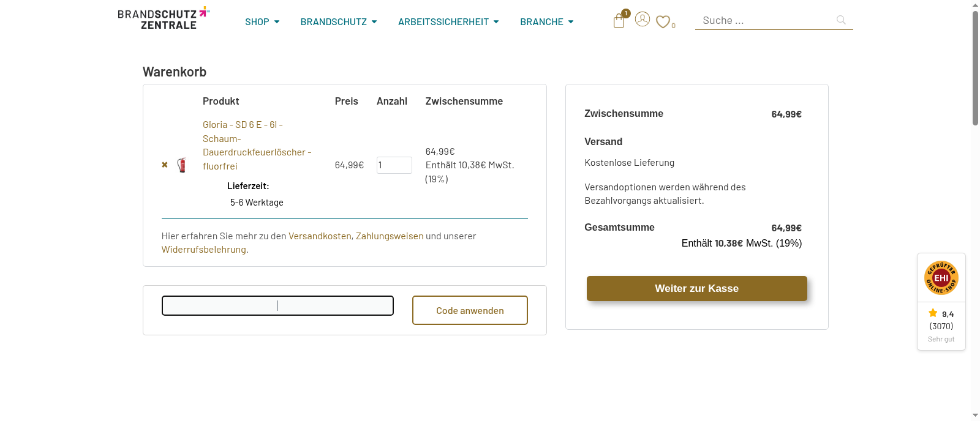Viewport: 980px width, 421px height.
Task: Open the BRANCHE navigation menu
Action: pyautogui.click(x=546, y=21)
